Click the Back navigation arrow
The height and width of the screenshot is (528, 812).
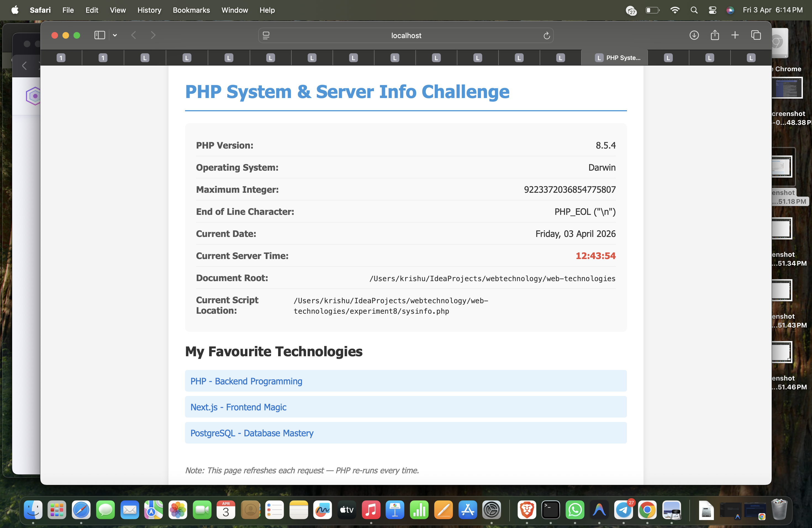pyautogui.click(x=133, y=35)
